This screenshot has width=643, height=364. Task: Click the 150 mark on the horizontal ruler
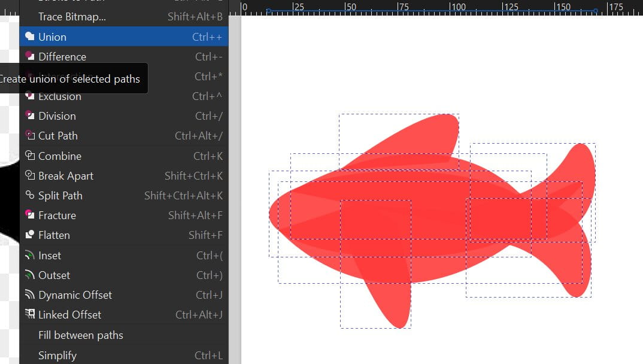pos(563,7)
